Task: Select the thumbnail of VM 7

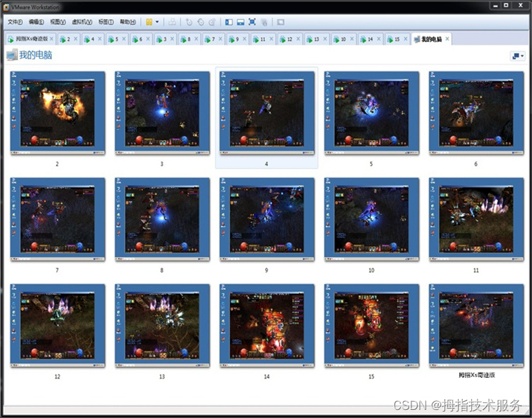Action: pos(57,219)
